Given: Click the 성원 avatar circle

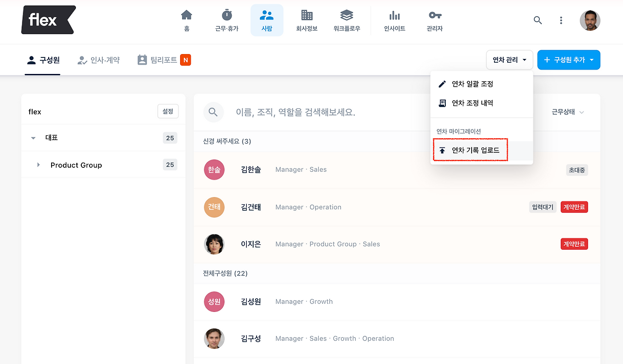Looking at the screenshot, I should [x=214, y=302].
